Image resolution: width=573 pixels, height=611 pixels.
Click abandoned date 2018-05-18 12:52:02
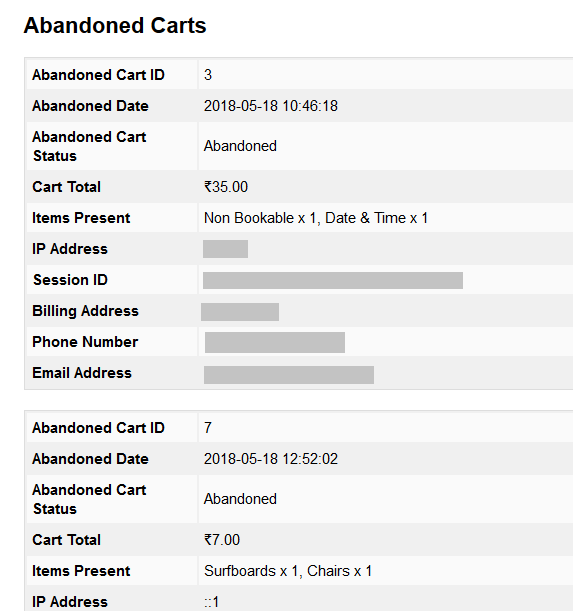click(x=271, y=459)
